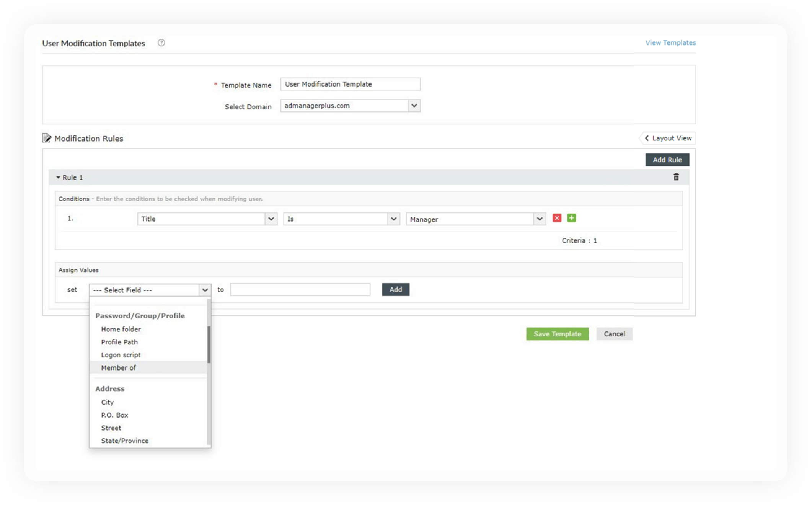Image resolution: width=812 pixels, height=506 pixels.
Task: Open the View Templates link
Action: [x=670, y=42]
